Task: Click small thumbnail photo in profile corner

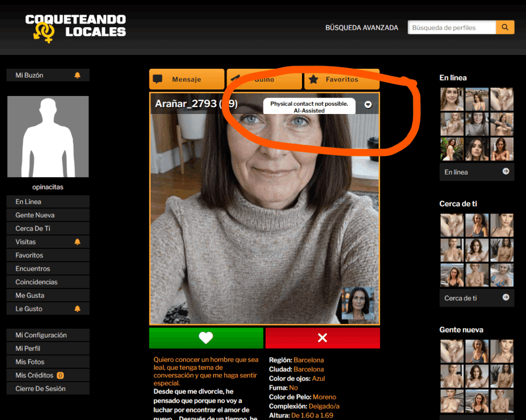Action: click(x=358, y=303)
